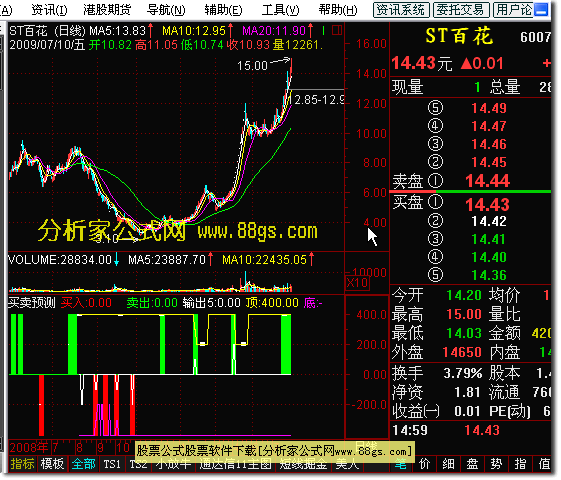
Task: Open the 帮助(H) menu
Action: click(x=338, y=10)
